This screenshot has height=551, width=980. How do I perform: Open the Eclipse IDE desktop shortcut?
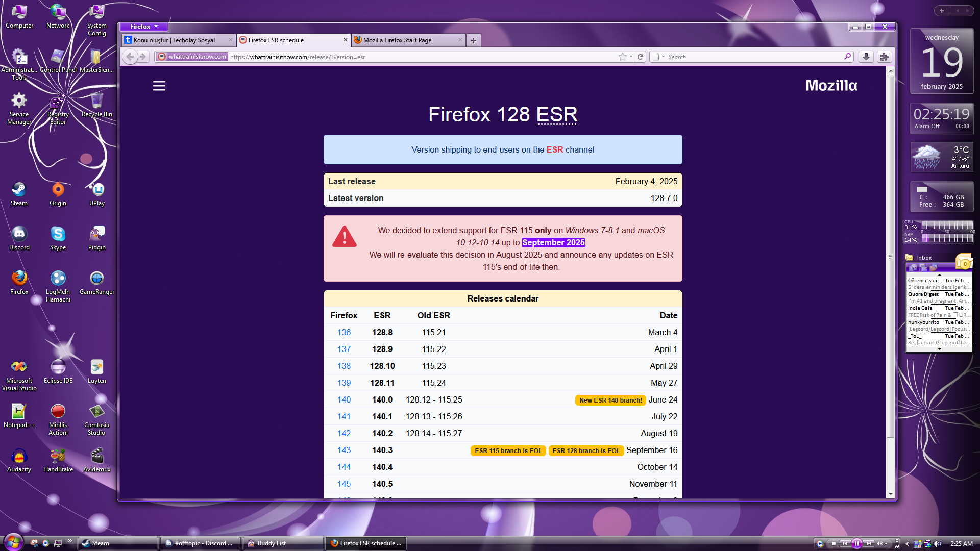[58, 372]
